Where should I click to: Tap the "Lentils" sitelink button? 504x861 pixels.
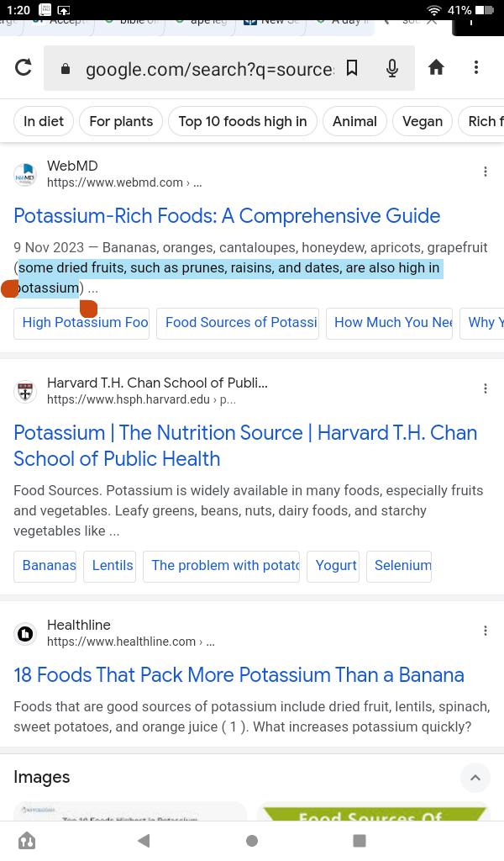point(113,566)
